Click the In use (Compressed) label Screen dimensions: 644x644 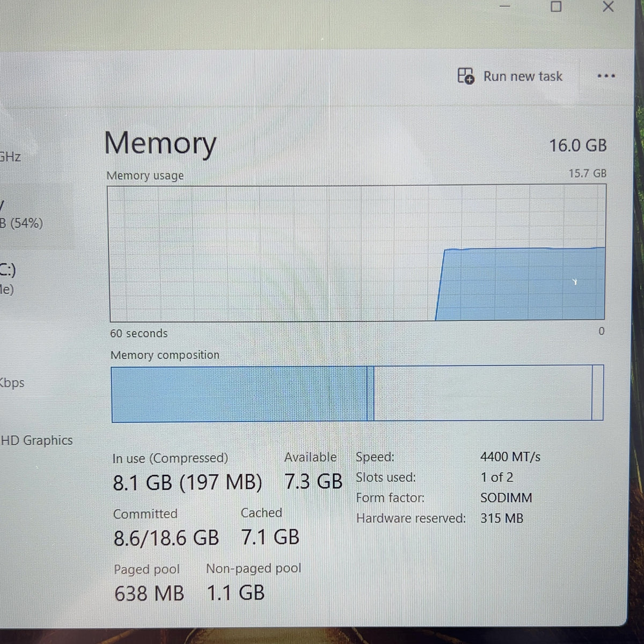(x=170, y=458)
